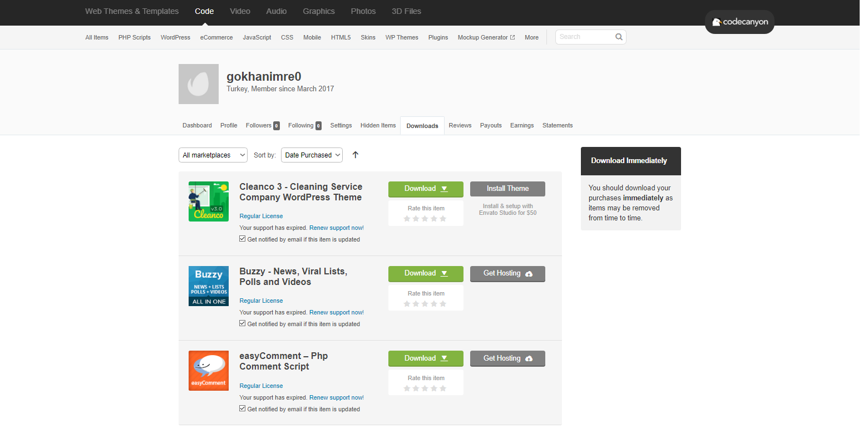Open the Hidden Items tab
The height and width of the screenshot is (428, 868).
[378, 125]
